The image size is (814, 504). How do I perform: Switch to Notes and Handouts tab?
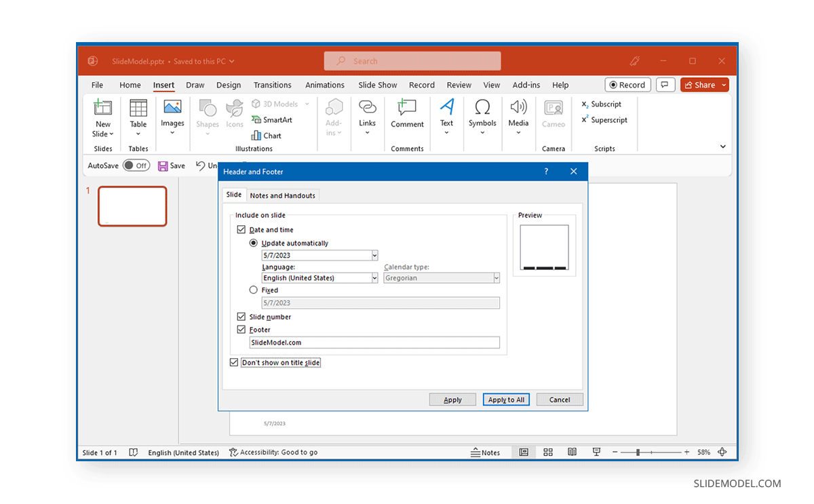pyautogui.click(x=282, y=195)
